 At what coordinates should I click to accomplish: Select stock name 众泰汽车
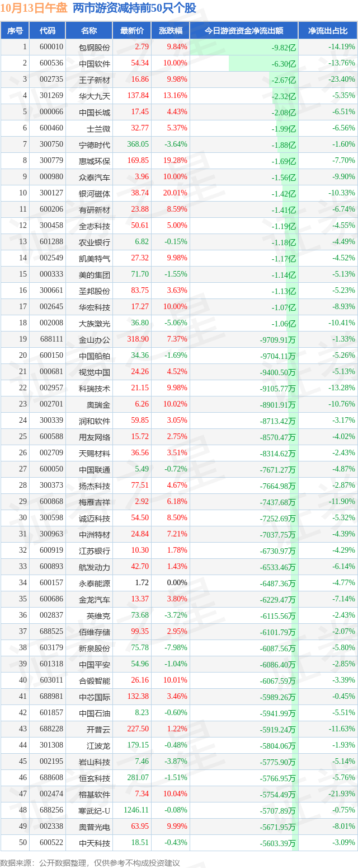[x=95, y=177]
